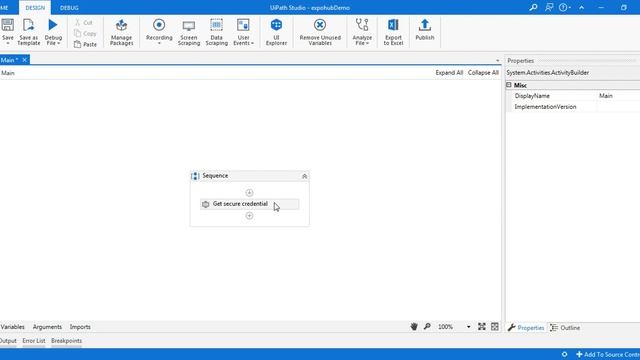The image size is (640, 360).
Task: Edit the DisplayName value Main
Action: coord(618,96)
